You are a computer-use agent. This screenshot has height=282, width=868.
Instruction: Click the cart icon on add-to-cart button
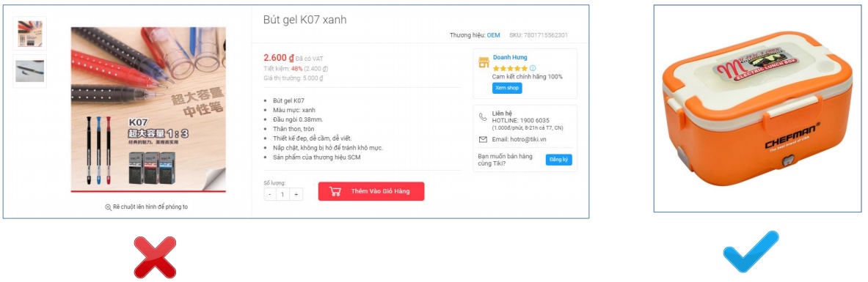(x=335, y=191)
